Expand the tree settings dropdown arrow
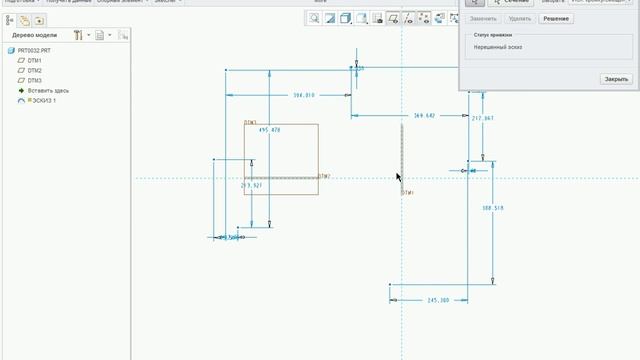The height and width of the screenshot is (360, 640). click(89, 35)
